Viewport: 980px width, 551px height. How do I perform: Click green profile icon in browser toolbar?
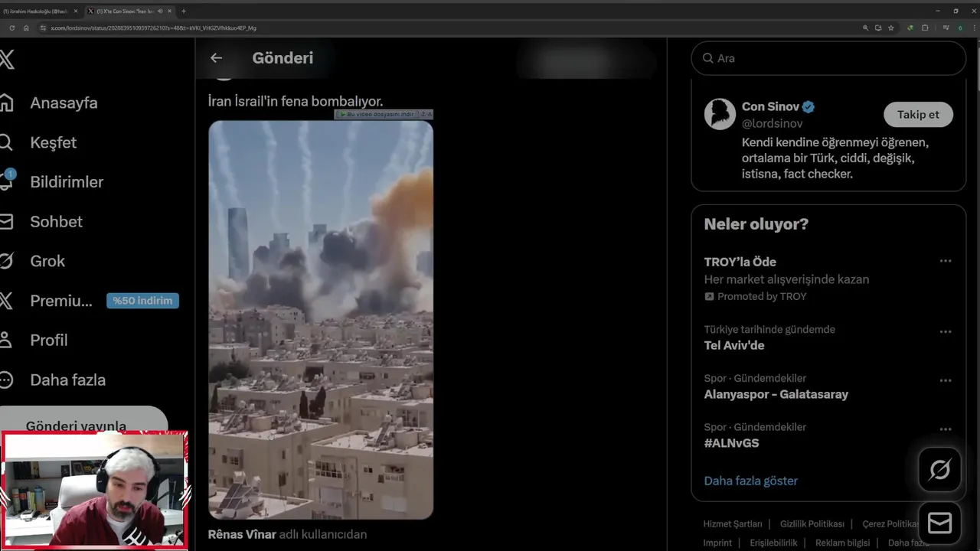(960, 28)
